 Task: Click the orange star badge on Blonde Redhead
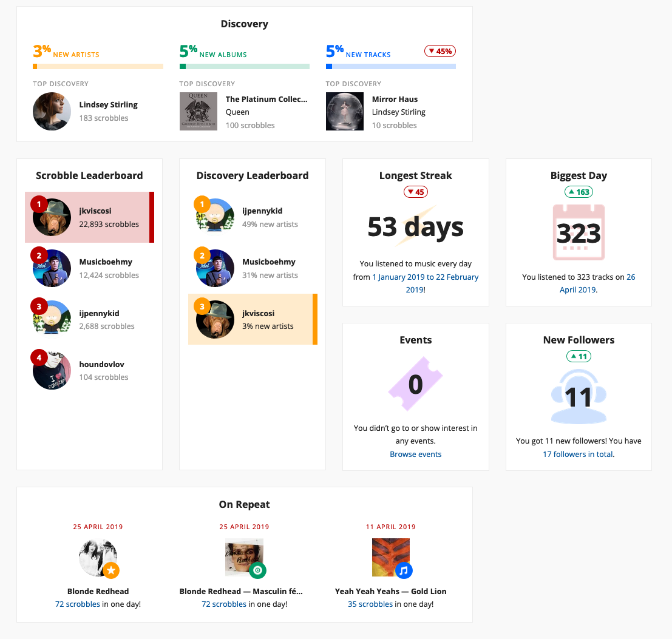(110, 570)
